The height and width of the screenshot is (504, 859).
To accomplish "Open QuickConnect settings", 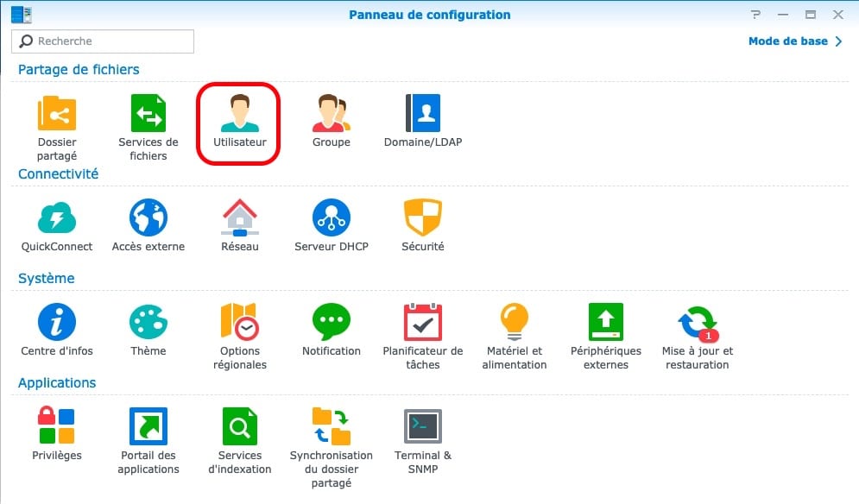I will pyautogui.click(x=57, y=218).
